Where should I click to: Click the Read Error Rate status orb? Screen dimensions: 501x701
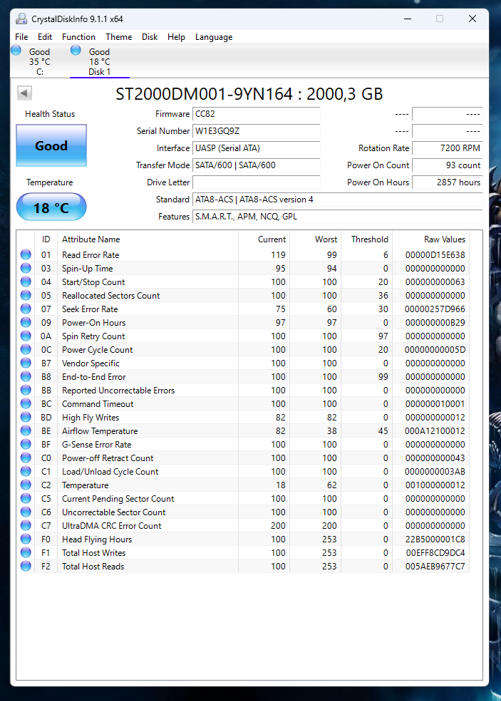pos(26,254)
